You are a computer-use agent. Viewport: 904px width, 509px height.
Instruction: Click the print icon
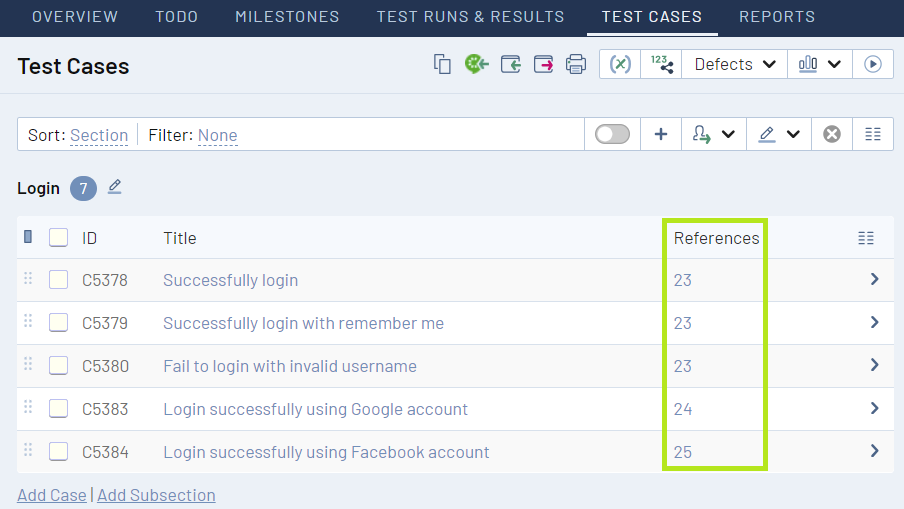pyautogui.click(x=576, y=64)
